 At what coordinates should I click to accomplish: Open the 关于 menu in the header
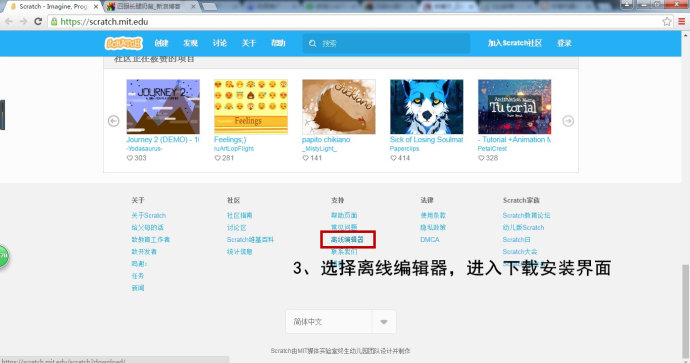(x=249, y=43)
